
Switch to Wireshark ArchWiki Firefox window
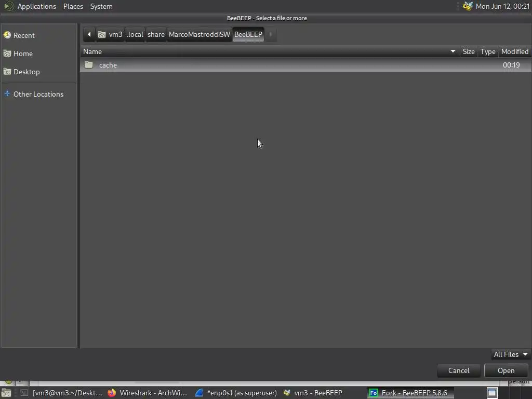tap(148, 393)
